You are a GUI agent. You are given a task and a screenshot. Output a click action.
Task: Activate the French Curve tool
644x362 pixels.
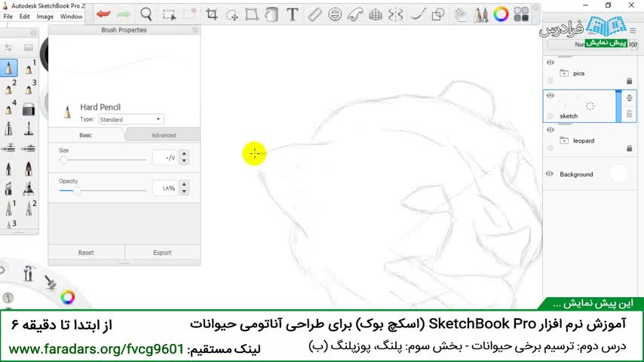(355, 15)
